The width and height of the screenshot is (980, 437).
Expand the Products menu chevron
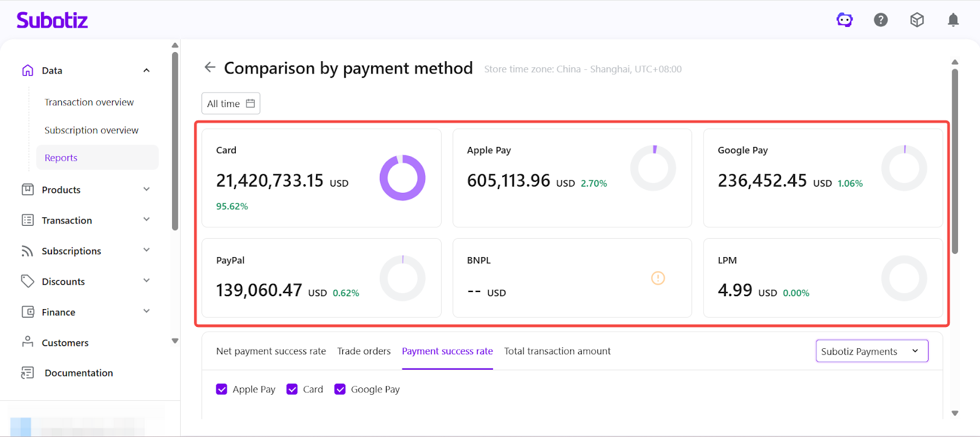(x=146, y=189)
